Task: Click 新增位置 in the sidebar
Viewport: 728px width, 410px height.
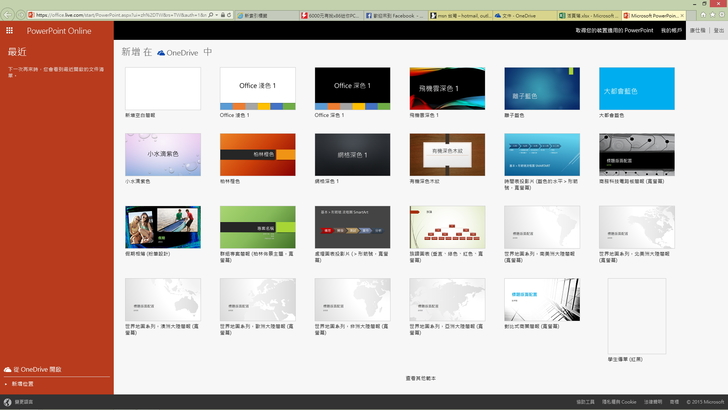Action: pyautogui.click(x=23, y=383)
